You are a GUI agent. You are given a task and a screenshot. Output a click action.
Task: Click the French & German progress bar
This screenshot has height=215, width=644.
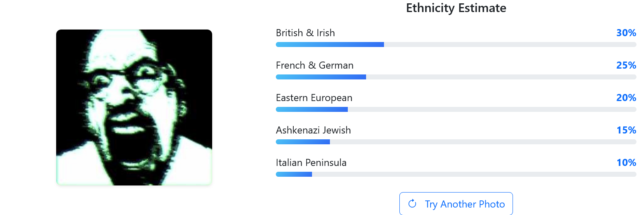tap(456, 77)
